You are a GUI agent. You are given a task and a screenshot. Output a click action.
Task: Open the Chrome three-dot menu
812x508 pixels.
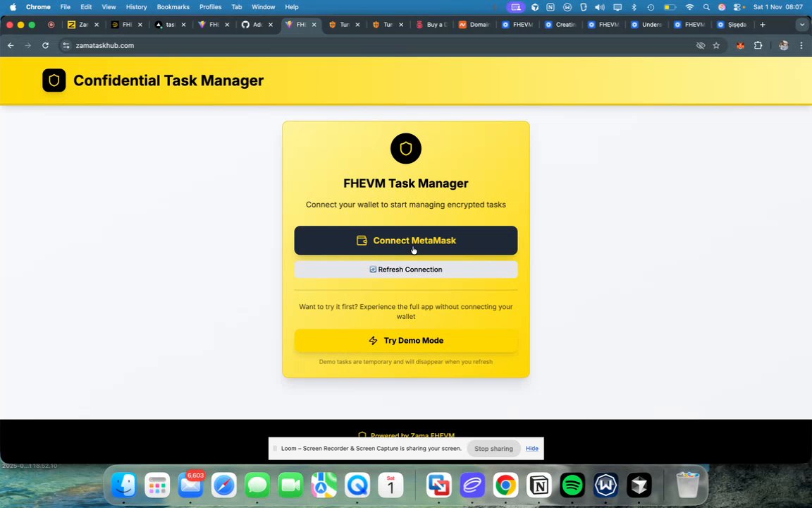[x=801, y=46]
